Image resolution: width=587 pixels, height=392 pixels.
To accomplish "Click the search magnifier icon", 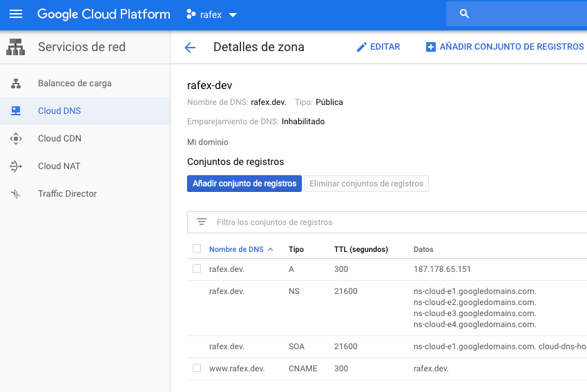I will click(464, 14).
